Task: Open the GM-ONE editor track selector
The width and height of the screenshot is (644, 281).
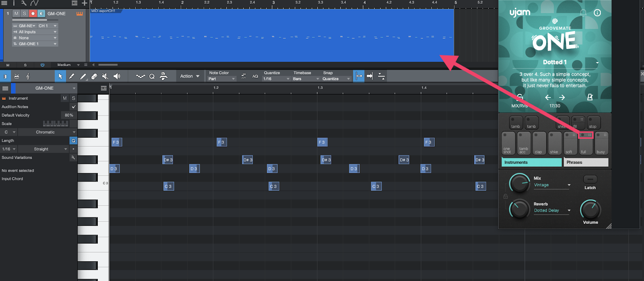Action: (x=47, y=88)
